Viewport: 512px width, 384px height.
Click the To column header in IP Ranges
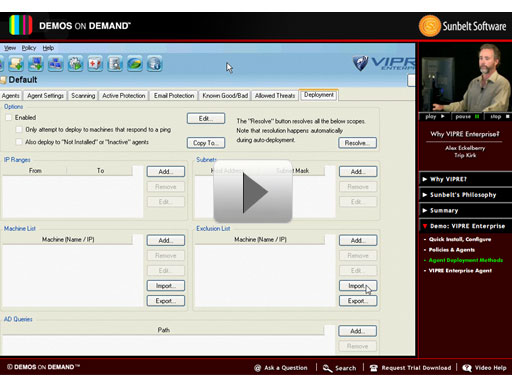click(100, 171)
